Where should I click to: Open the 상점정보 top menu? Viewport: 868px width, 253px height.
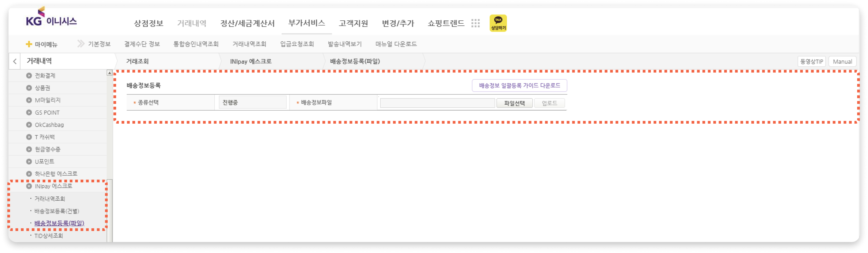click(149, 23)
